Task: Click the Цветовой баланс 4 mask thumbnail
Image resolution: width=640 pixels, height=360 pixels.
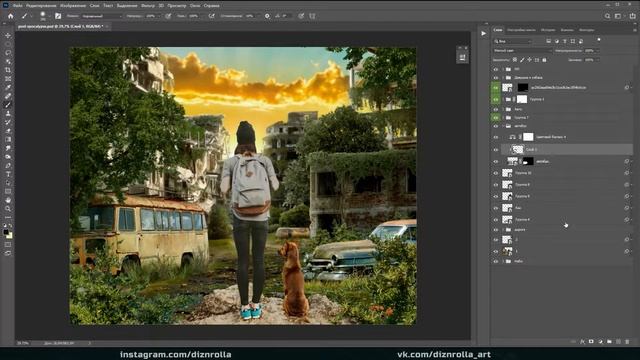Action: pyautogui.click(x=528, y=137)
